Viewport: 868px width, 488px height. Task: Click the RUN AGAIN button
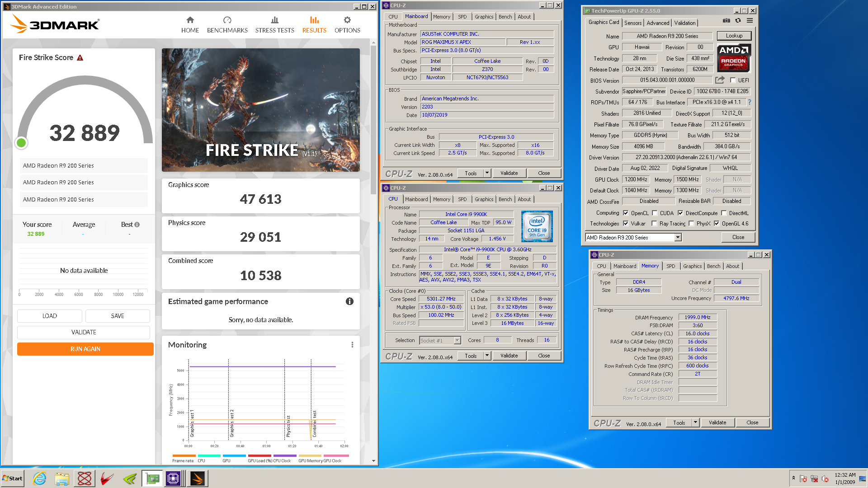point(85,349)
